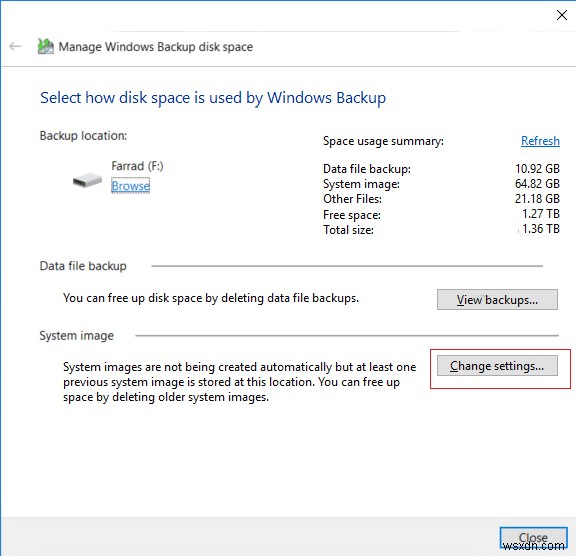Select the Farrad (F:) drive label
The image size is (576, 556).
(x=137, y=166)
